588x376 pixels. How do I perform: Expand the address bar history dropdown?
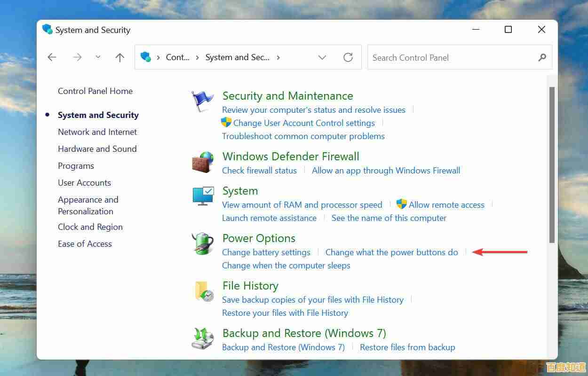pos(322,57)
